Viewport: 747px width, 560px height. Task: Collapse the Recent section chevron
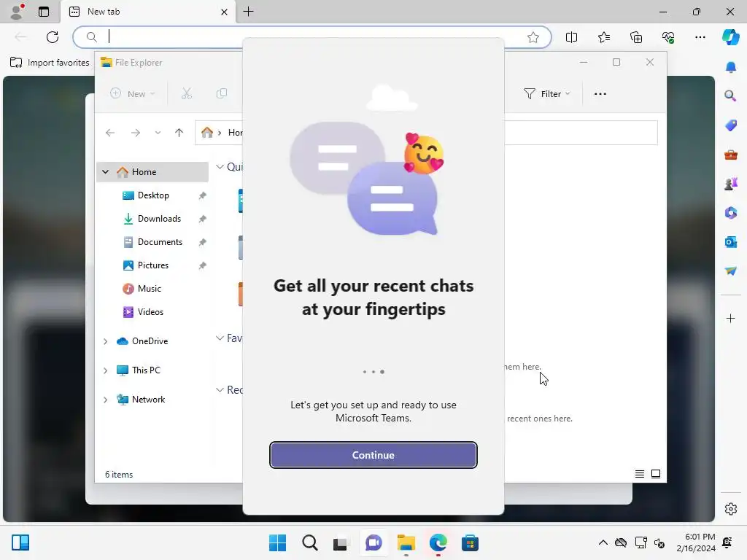click(x=220, y=390)
